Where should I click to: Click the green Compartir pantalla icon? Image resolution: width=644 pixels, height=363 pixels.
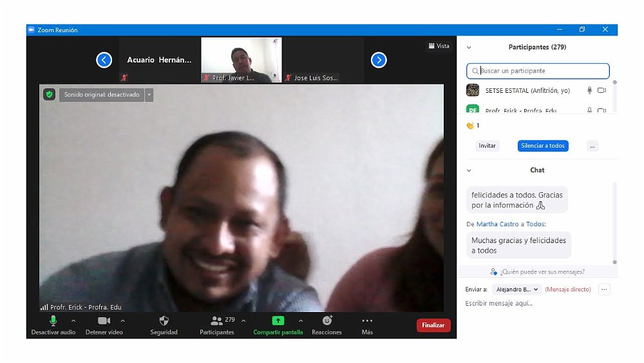[x=278, y=320]
